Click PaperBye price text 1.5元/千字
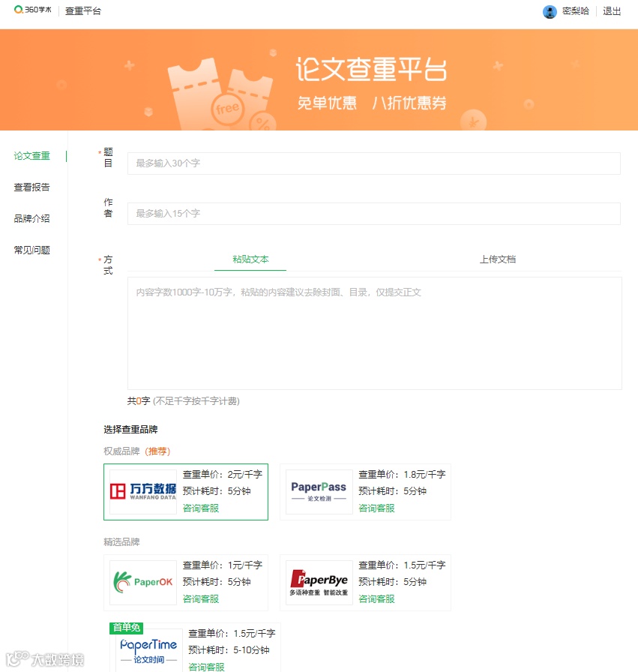Viewport: 638px width, 672px height. click(424, 565)
